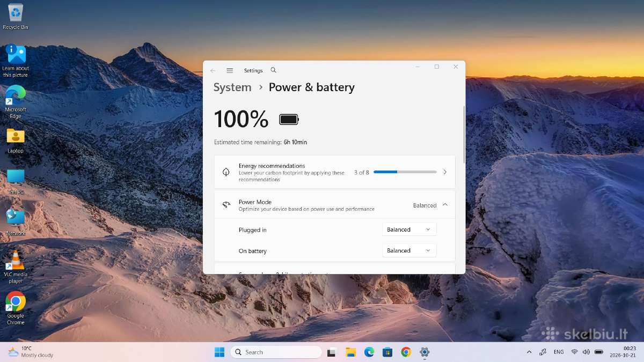Click the Settings search magnifier icon
Screen dimensions: 644x362
273,70
